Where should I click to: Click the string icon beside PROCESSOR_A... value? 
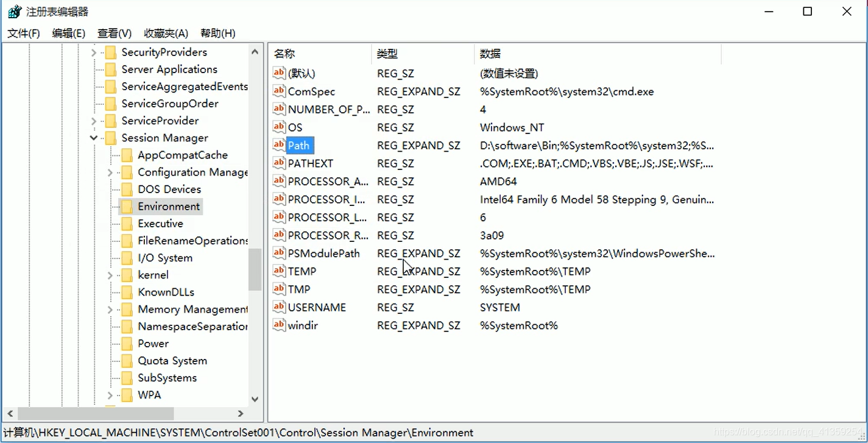(279, 181)
